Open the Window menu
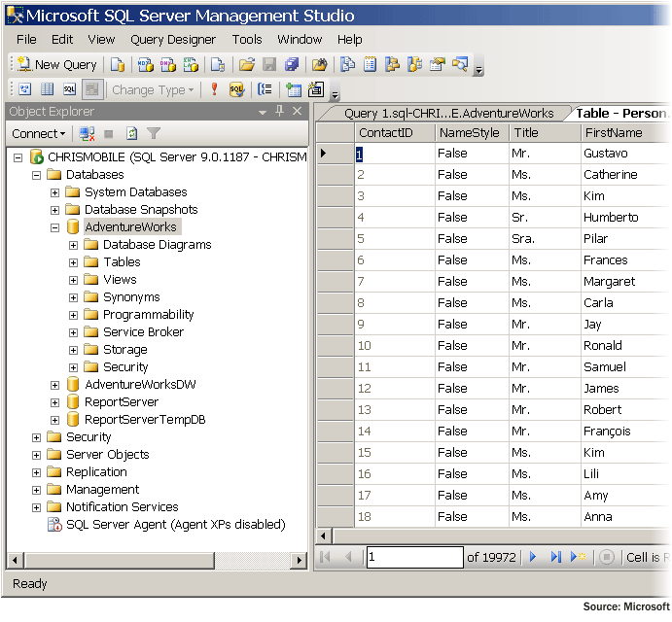This screenshot has height=622, width=672. [x=300, y=40]
